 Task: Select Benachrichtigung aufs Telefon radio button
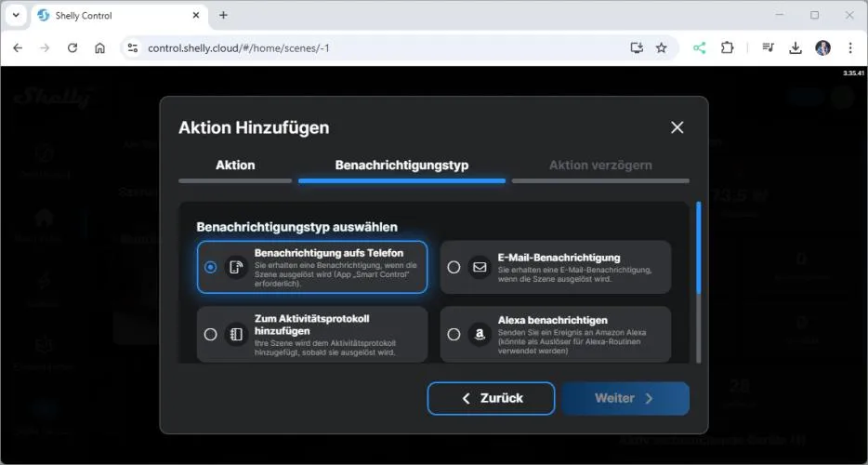pyautogui.click(x=211, y=267)
